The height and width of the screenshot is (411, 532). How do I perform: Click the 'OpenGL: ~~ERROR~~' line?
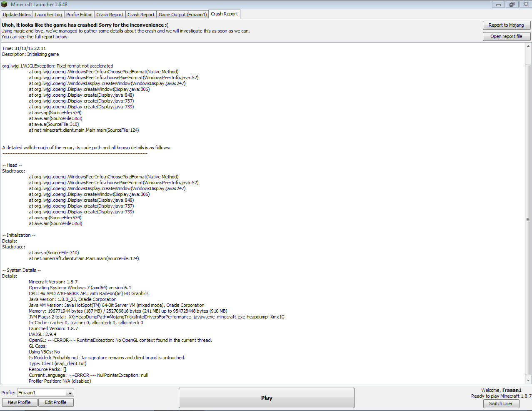[x=120, y=340]
